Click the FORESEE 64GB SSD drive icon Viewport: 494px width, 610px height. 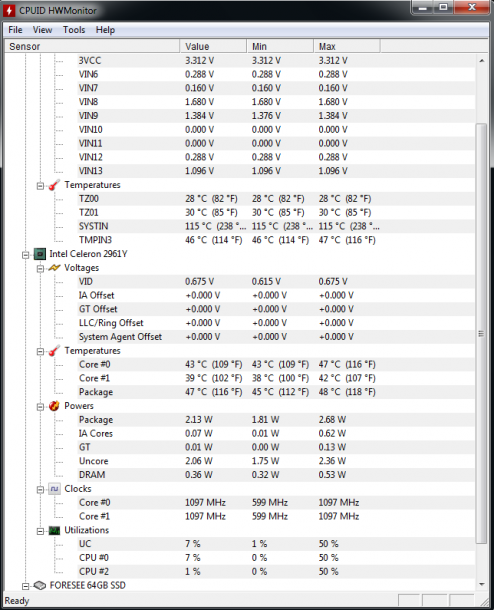(x=40, y=585)
